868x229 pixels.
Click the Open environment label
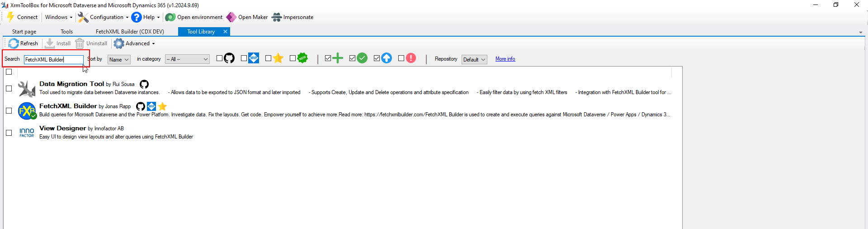pos(200,17)
